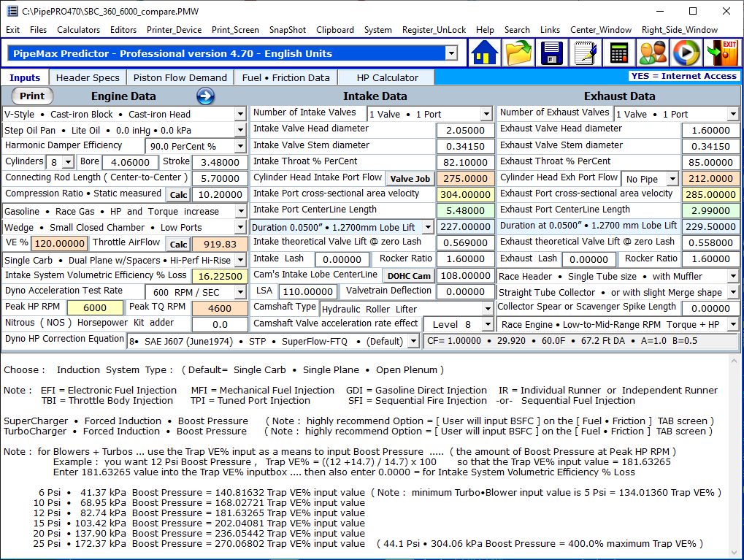Click the Home house icon
This screenshot has height=560, width=744.
[x=485, y=53]
